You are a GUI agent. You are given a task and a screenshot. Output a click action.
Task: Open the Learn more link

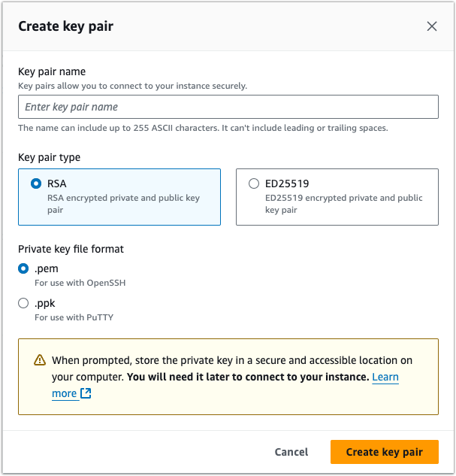[385, 377]
